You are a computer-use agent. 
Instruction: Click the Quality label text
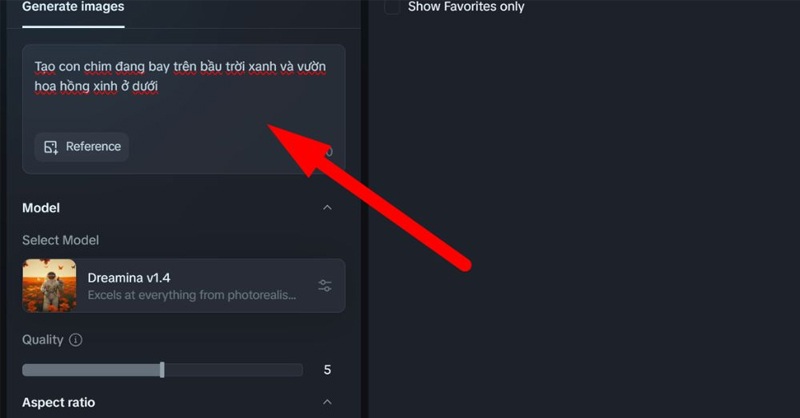(42, 340)
